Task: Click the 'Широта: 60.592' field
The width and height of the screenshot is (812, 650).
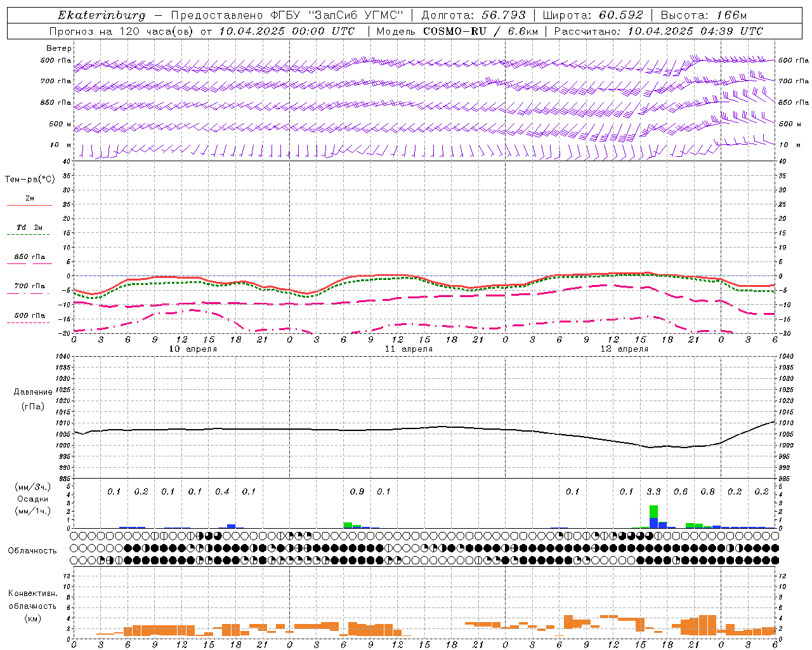Action: pyautogui.click(x=593, y=15)
